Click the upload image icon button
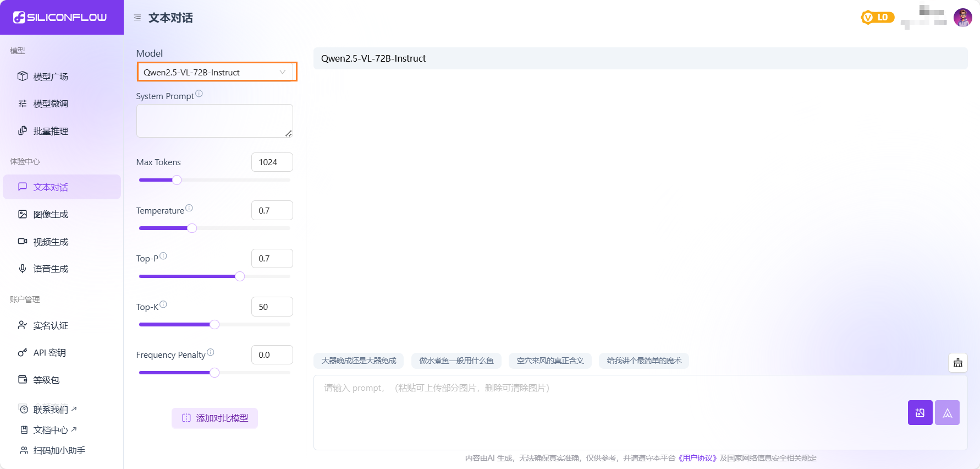The width and height of the screenshot is (980, 469). click(x=920, y=412)
